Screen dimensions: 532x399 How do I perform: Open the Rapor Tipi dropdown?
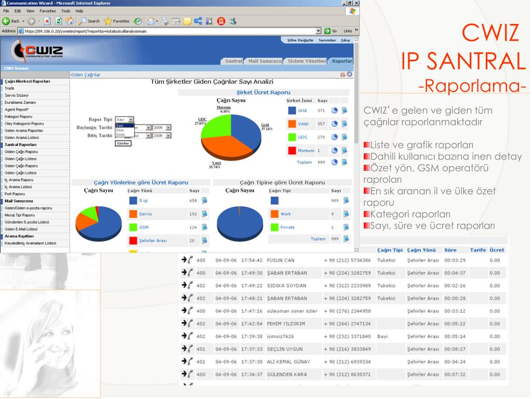[x=124, y=119]
